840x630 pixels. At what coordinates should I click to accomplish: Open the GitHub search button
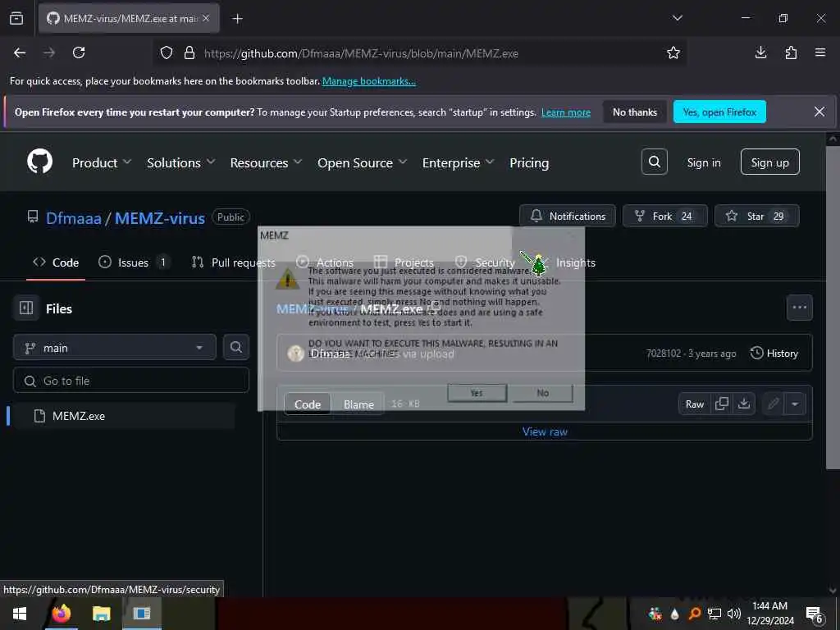pyautogui.click(x=654, y=162)
